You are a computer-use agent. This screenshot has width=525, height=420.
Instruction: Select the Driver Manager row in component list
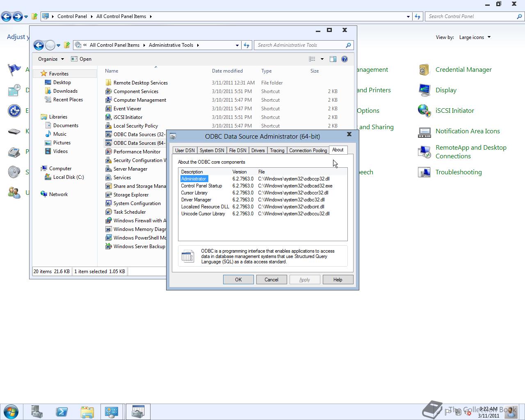(x=262, y=200)
